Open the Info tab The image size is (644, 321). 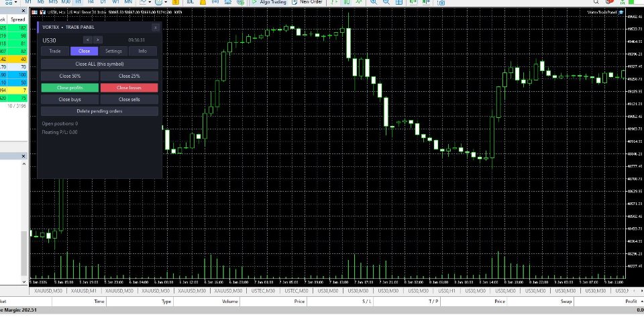pyautogui.click(x=142, y=52)
